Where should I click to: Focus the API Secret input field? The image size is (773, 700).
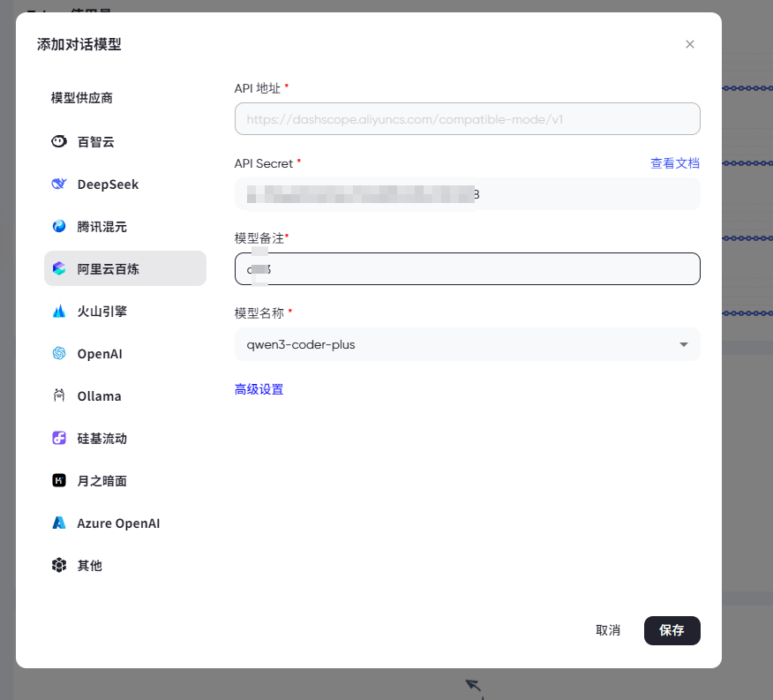[468, 194]
